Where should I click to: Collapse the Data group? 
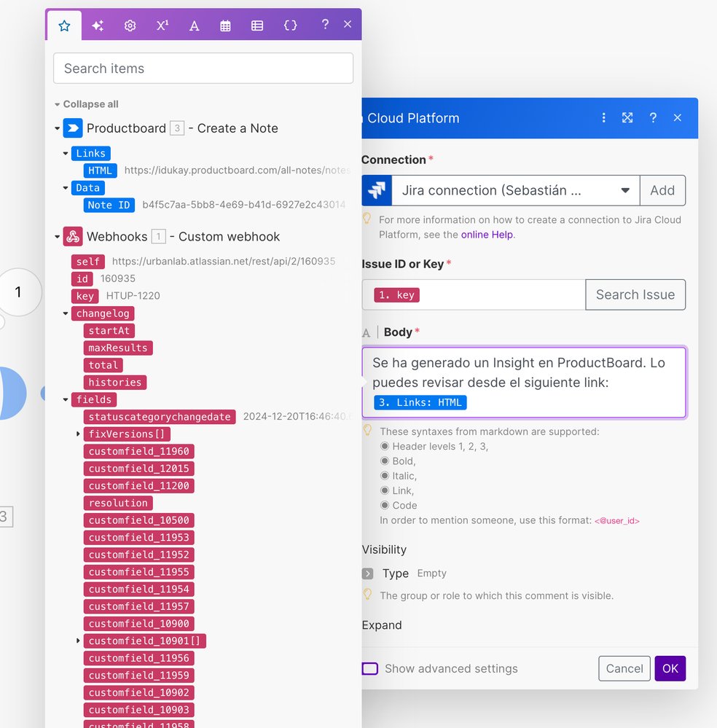[66, 187]
